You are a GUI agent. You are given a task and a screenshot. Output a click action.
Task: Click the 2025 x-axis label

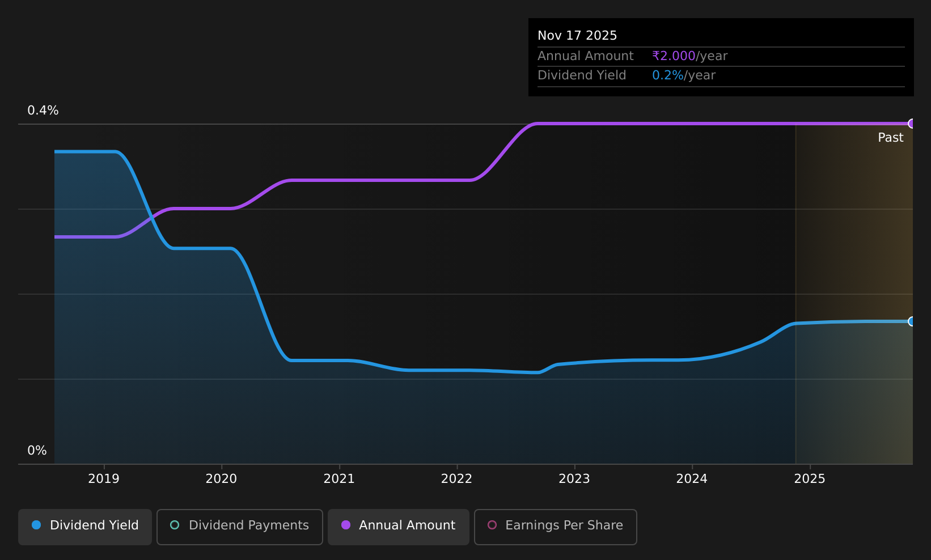coord(810,479)
